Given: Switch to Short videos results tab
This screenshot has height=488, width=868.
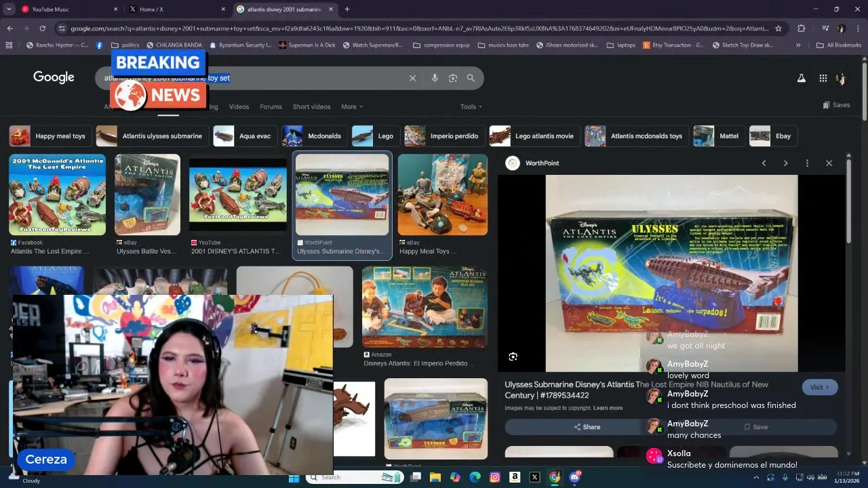Looking at the screenshot, I should (x=311, y=106).
